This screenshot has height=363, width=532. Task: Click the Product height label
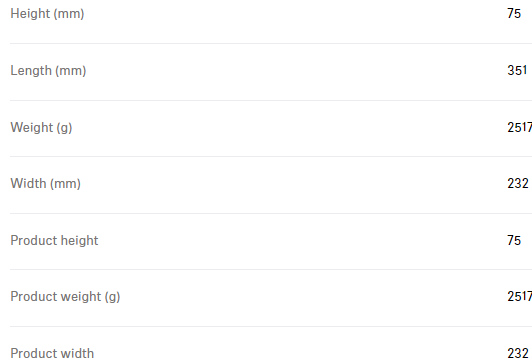coord(54,241)
